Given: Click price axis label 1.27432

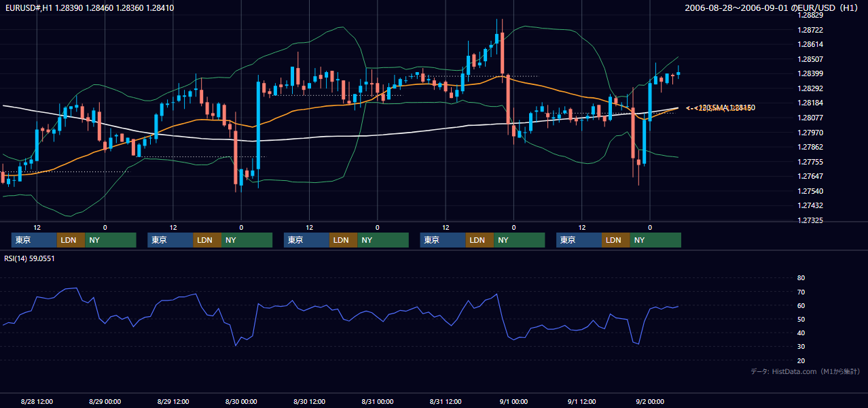Looking at the screenshot, I should click(x=810, y=205).
